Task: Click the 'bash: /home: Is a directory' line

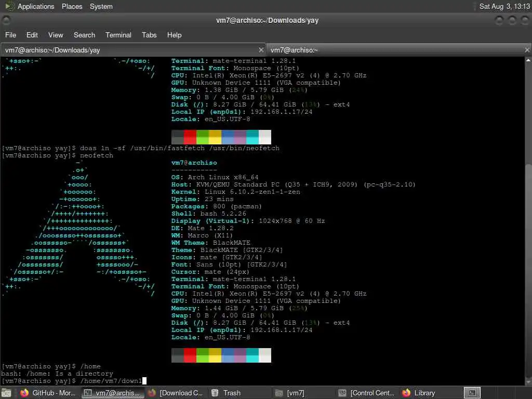Action: (57, 374)
